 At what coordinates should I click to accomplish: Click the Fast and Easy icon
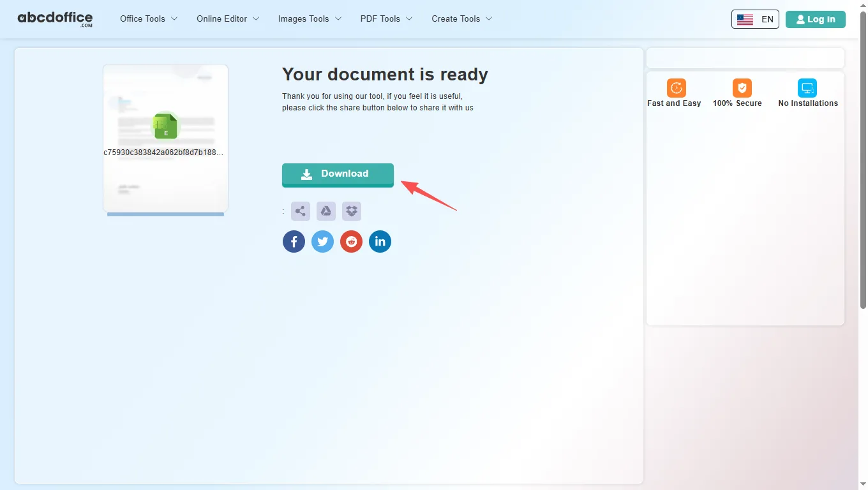pyautogui.click(x=677, y=88)
